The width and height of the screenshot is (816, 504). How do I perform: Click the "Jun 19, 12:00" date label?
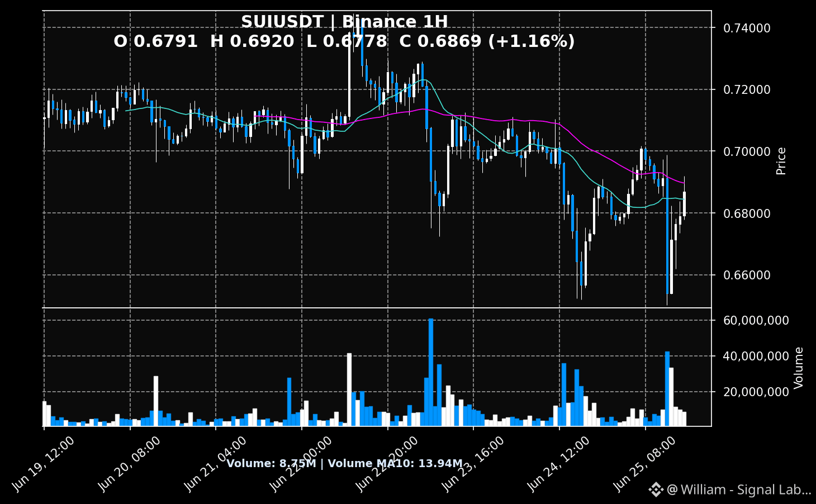tap(43, 464)
